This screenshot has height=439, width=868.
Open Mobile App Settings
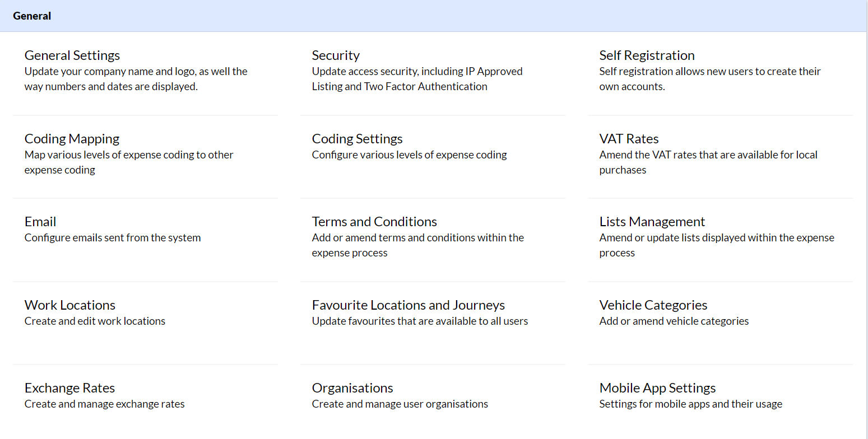658,388
